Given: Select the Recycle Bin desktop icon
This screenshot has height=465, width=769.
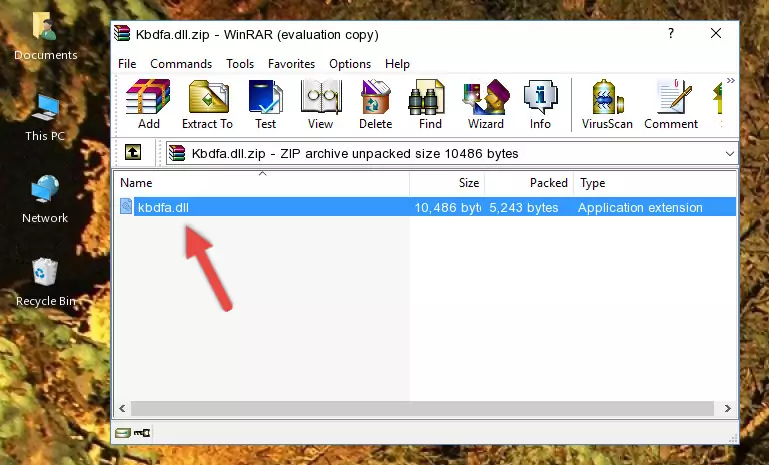Looking at the screenshot, I should click(46, 282).
